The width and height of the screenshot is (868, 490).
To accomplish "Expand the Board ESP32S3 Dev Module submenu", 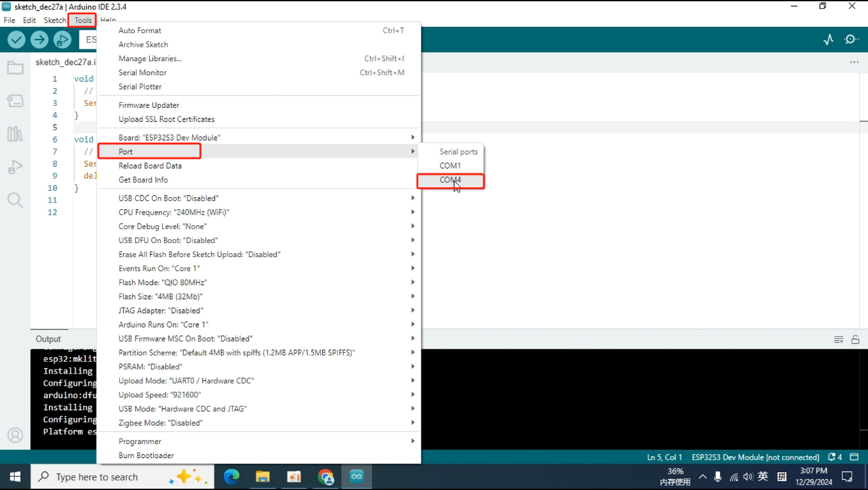I will pyautogui.click(x=258, y=138).
